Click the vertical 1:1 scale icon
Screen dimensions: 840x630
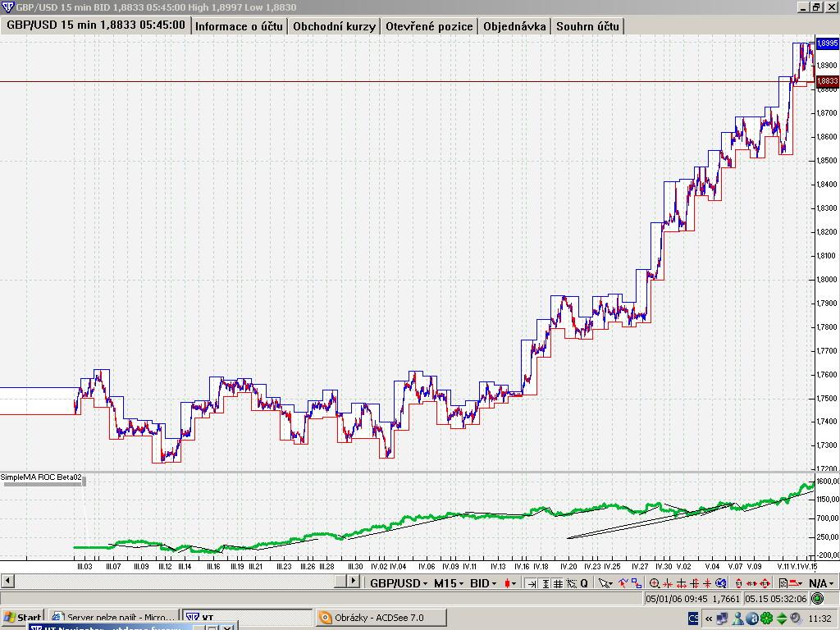739,583
